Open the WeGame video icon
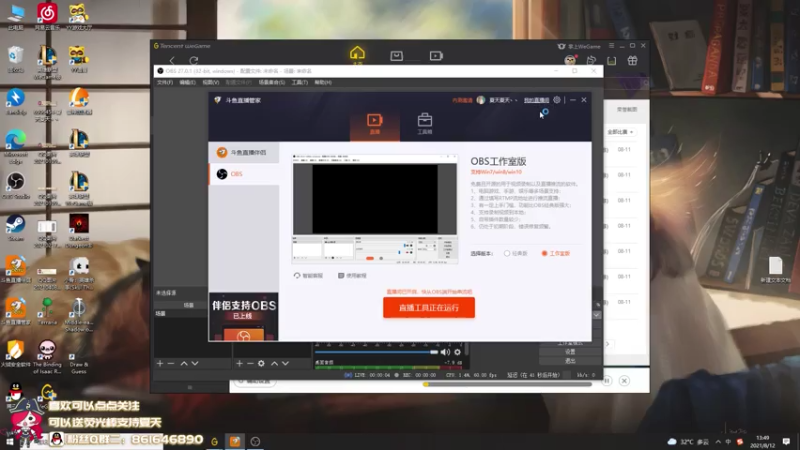 [436, 56]
